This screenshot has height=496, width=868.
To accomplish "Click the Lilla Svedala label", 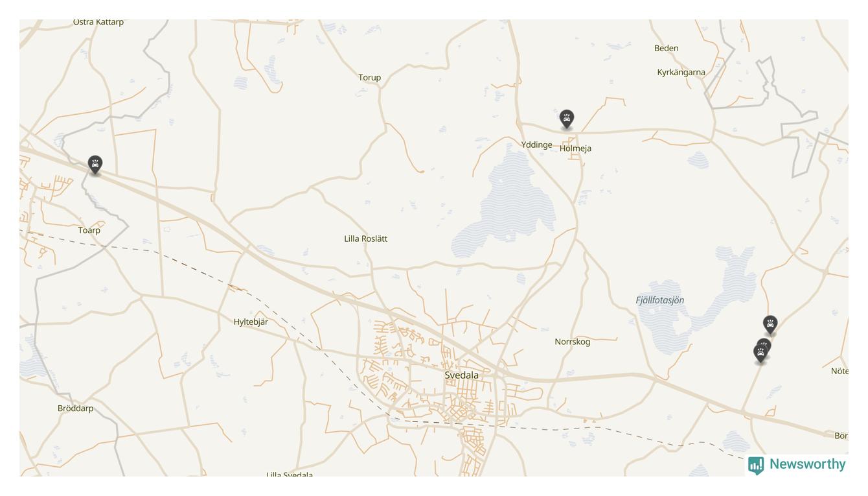I will pos(290,475).
